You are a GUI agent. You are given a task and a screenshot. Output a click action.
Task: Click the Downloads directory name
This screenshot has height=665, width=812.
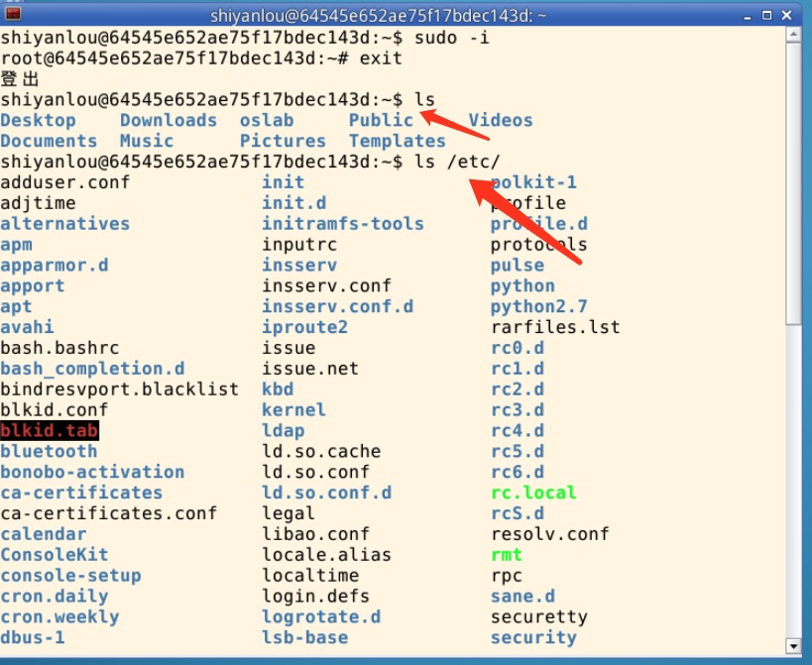tap(169, 120)
